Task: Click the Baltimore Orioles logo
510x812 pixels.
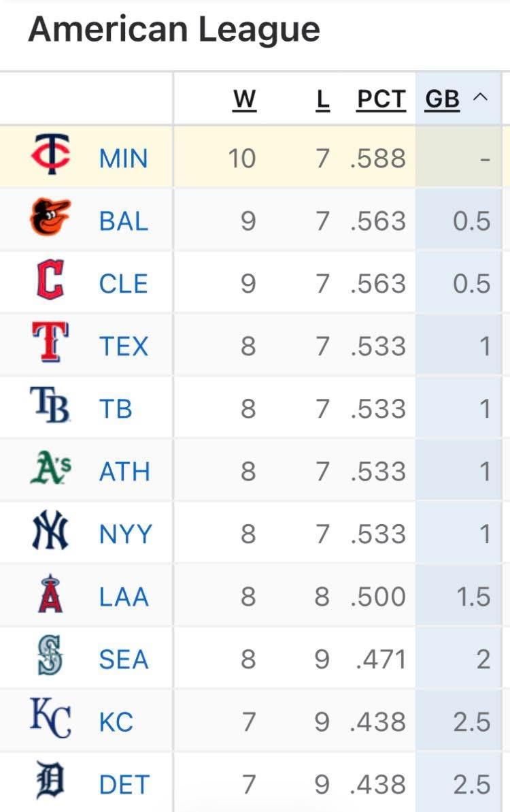Action: [50, 218]
